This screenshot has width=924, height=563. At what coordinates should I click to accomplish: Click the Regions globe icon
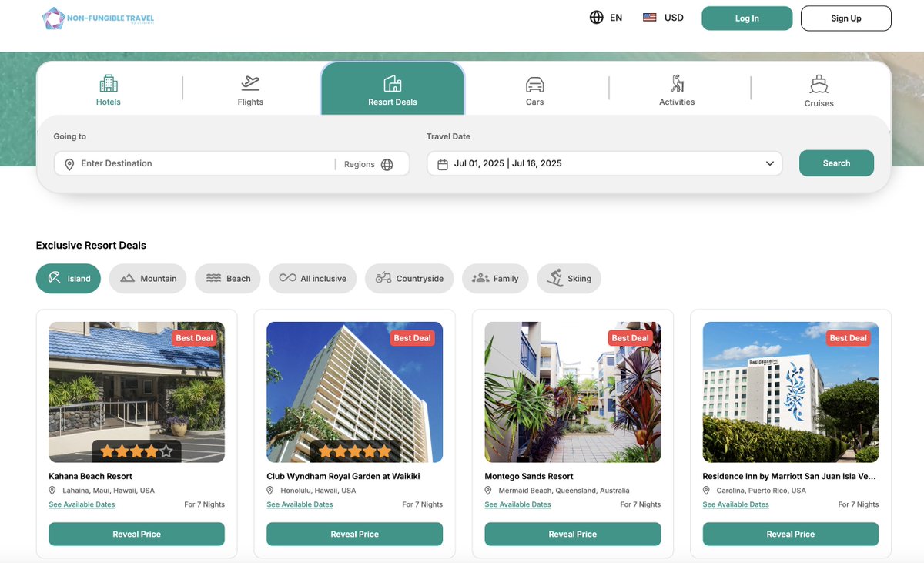pos(387,165)
